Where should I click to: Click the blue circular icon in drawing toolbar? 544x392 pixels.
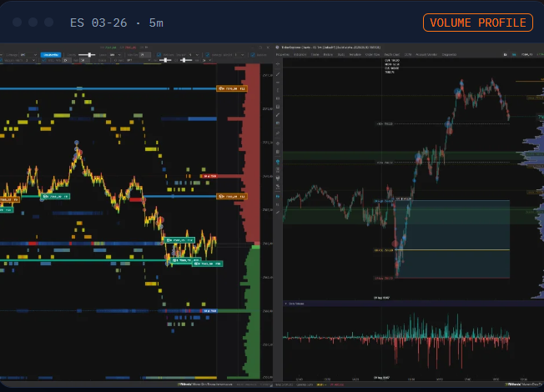[278, 161]
